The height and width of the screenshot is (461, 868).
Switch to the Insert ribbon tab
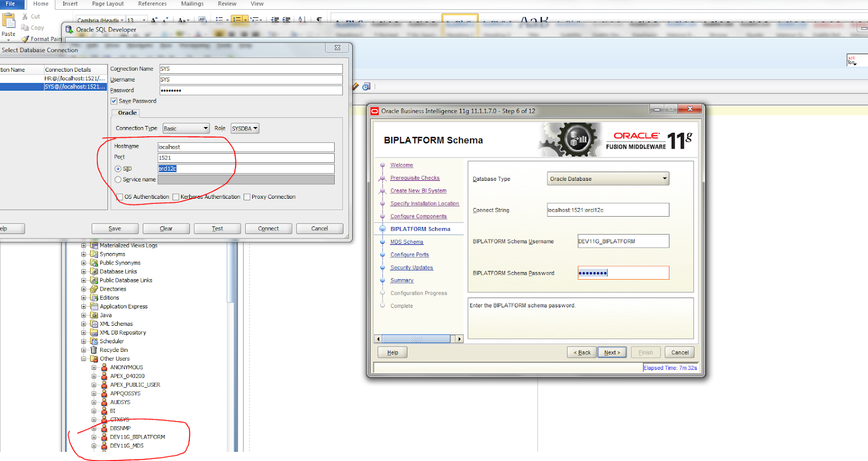pyautogui.click(x=70, y=4)
